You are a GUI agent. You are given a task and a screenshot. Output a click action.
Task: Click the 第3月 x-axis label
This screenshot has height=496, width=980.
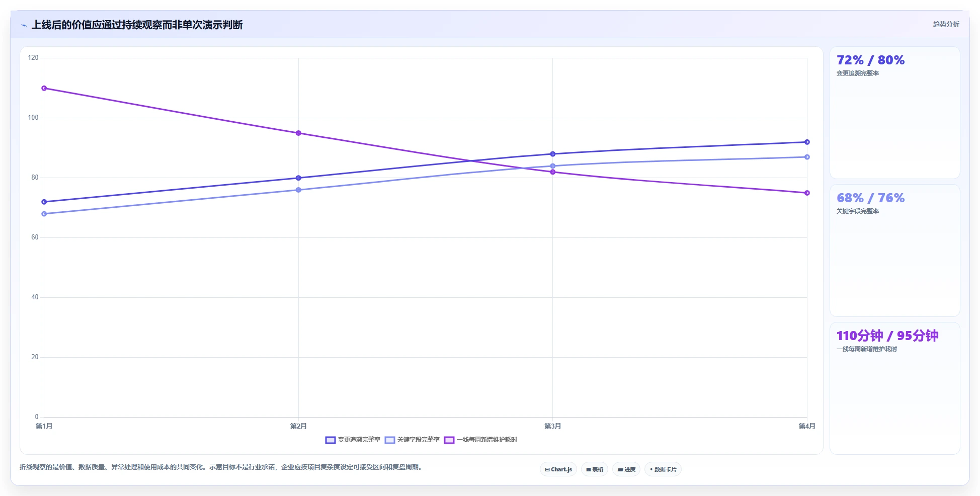553,427
